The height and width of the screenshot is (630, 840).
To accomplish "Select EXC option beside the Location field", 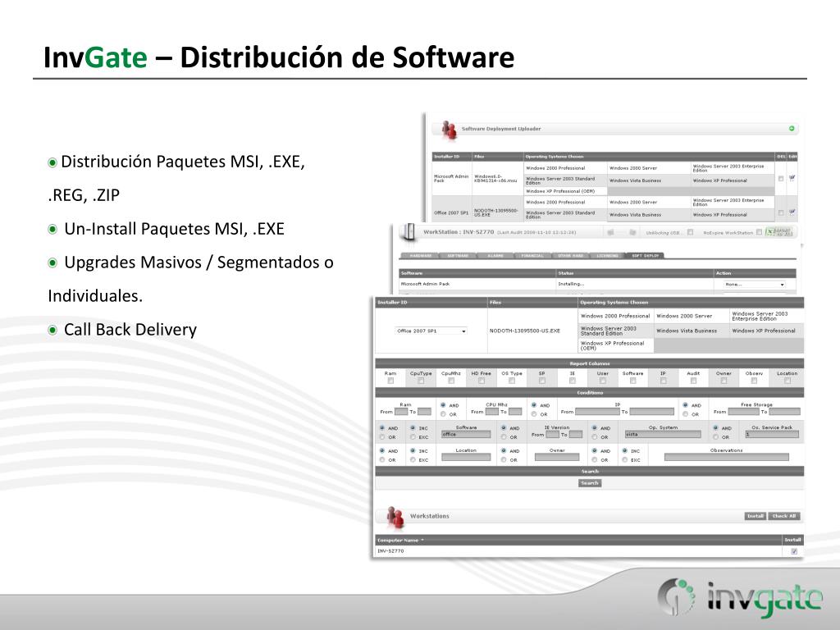I will [x=413, y=459].
